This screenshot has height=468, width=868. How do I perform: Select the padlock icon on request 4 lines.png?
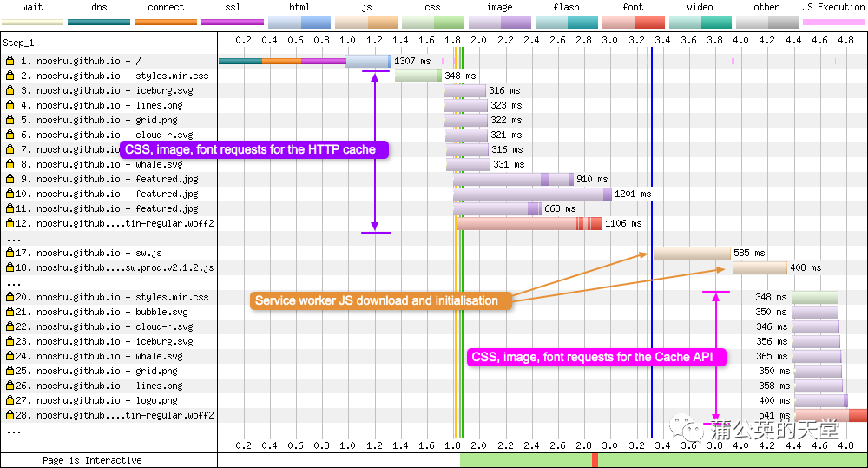tap(10, 105)
